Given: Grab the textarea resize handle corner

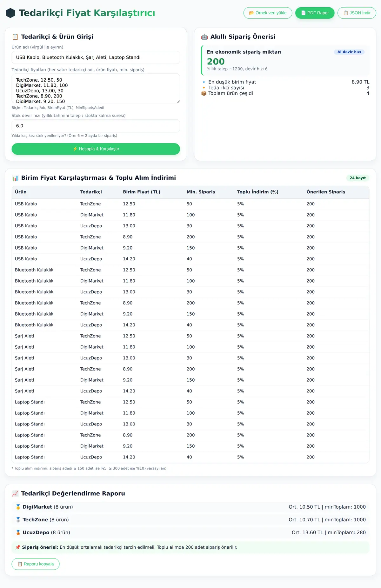Looking at the screenshot, I should [178, 101].
